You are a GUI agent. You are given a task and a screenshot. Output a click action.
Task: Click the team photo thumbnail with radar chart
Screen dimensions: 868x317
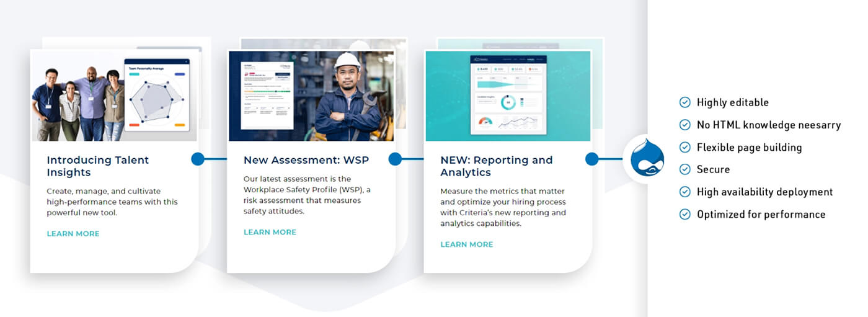tap(114, 96)
